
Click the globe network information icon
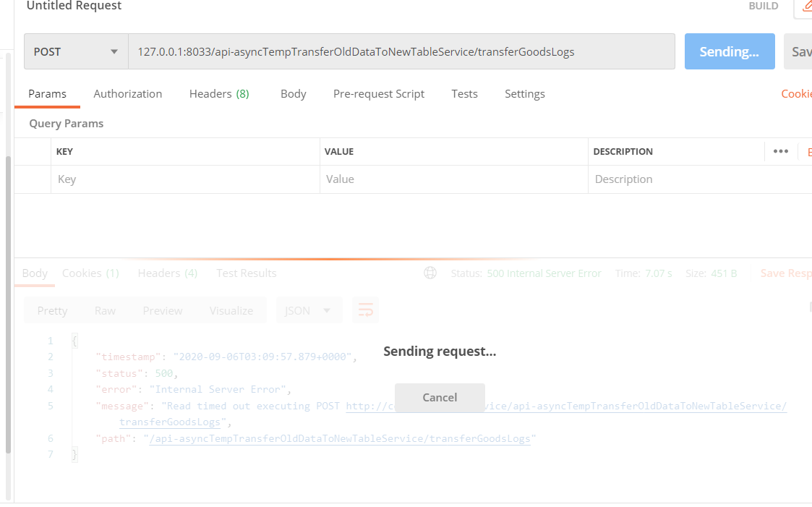pyautogui.click(x=430, y=273)
